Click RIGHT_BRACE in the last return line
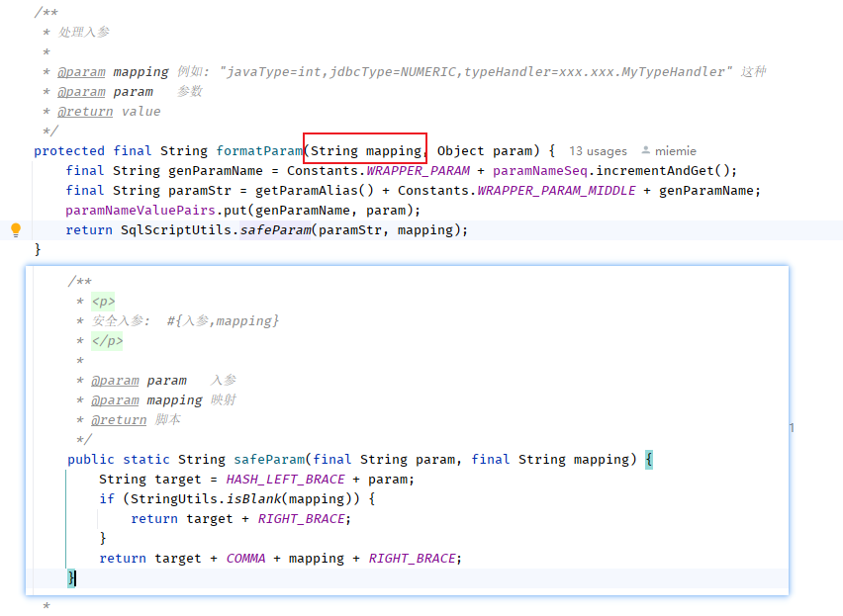 (413, 559)
